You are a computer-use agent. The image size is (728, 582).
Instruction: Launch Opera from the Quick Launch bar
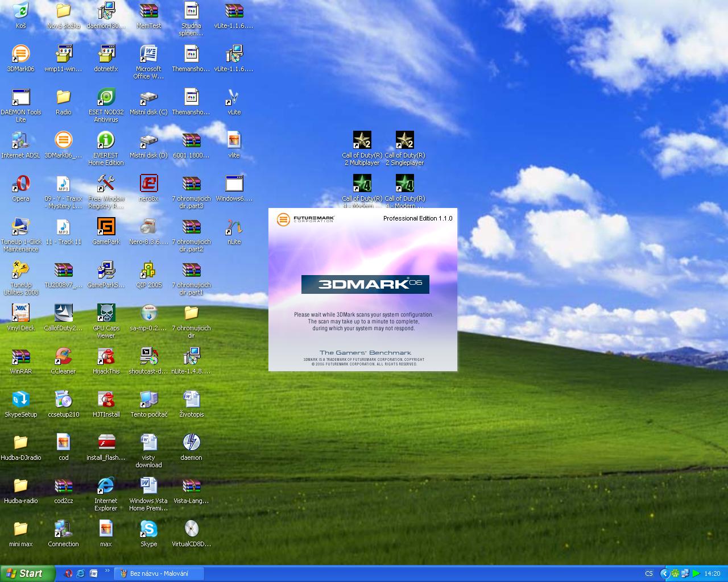pos(68,573)
